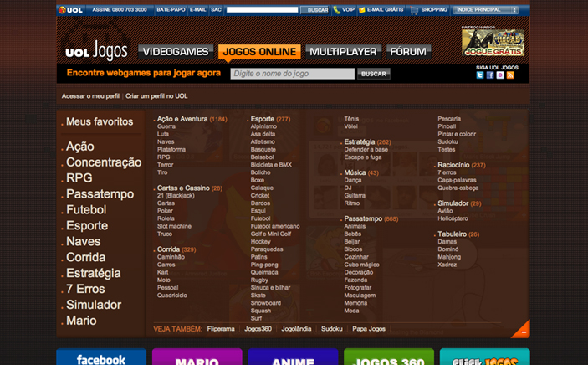This screenshot has height=365, width=588.
Task: Open the UOL Jogos Facebook icon
Action: [490, 75]
